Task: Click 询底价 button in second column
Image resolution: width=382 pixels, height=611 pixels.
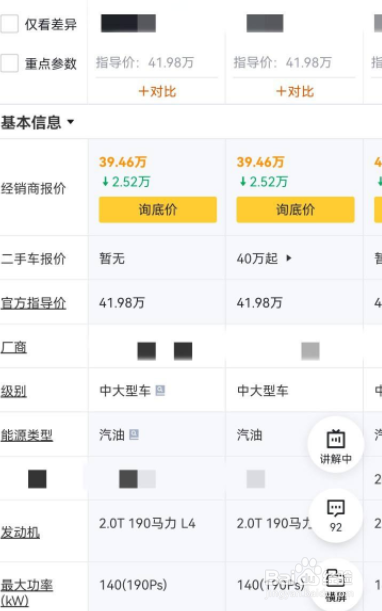Action: pyautogui.click(x=295, y=210)
